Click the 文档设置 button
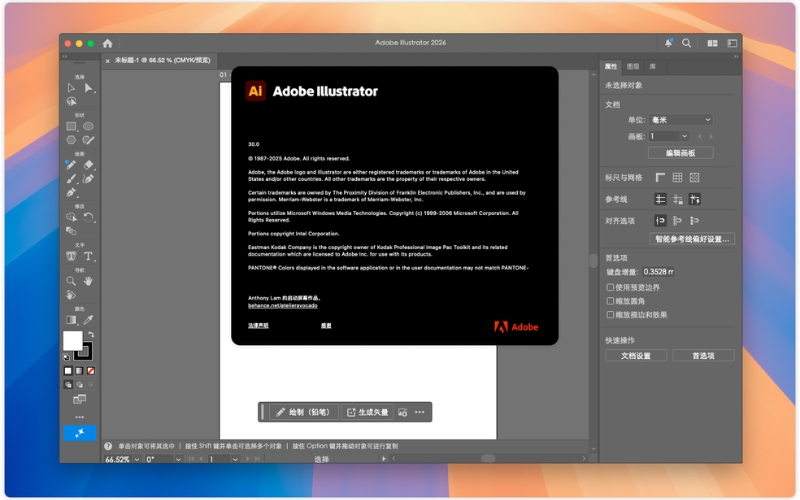The height and width of the screenshot is (500, 800). [636, 356]
